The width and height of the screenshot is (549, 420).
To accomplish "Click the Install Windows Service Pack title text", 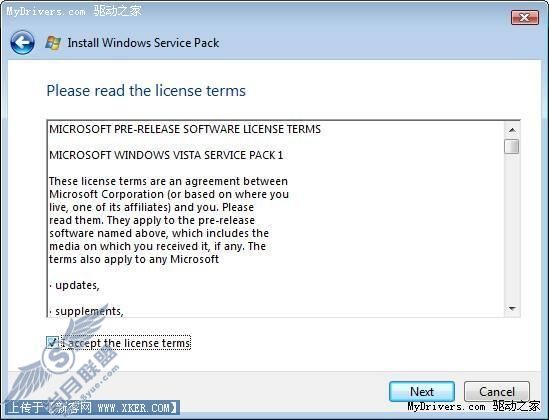I will pos(143,43).
